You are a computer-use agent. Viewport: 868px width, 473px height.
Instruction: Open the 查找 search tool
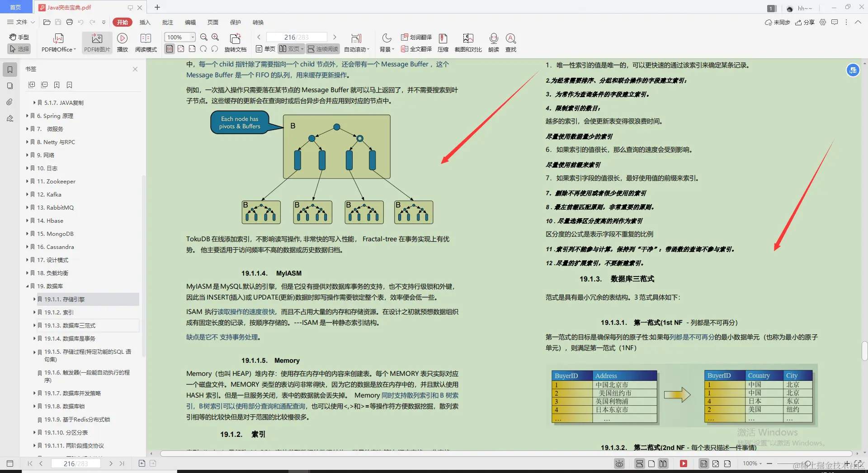tap(510, 42)
